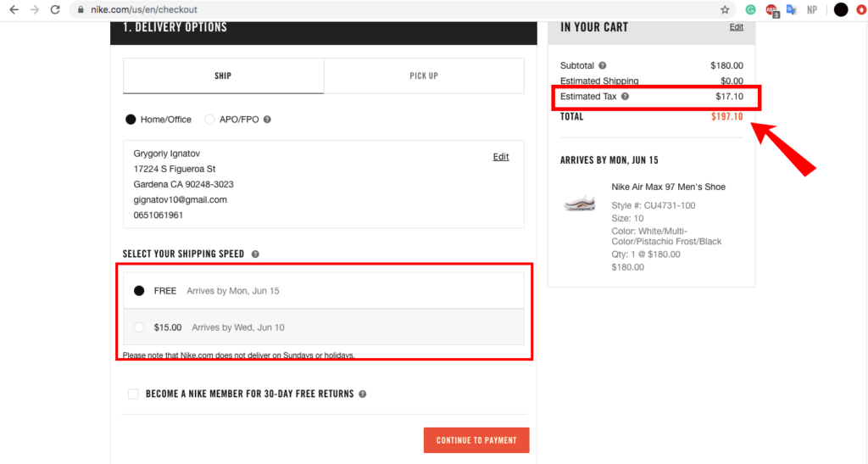868x464 pixels.
Task: Click help icon beside APO/FPO
Action: pos(267,120)
